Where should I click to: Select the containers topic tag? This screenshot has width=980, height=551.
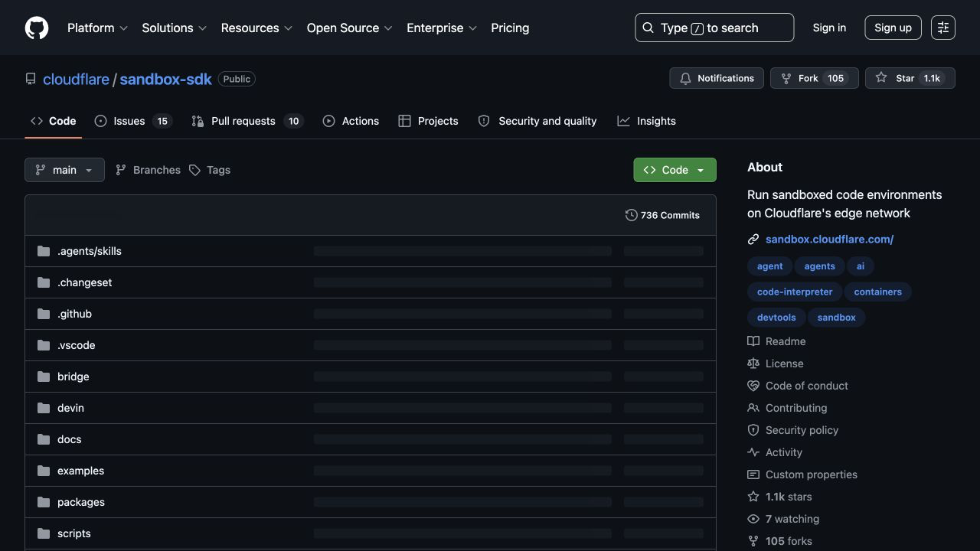[x=877, y=292]
